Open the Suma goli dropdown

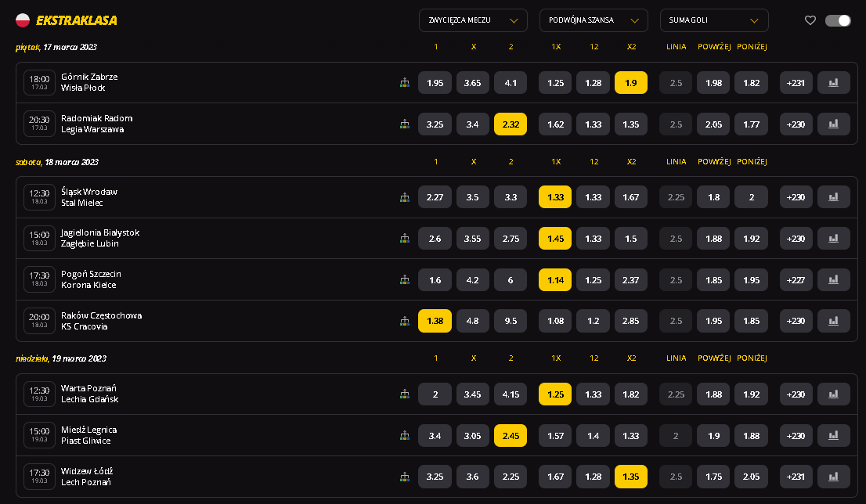click(x=713, y=20)
